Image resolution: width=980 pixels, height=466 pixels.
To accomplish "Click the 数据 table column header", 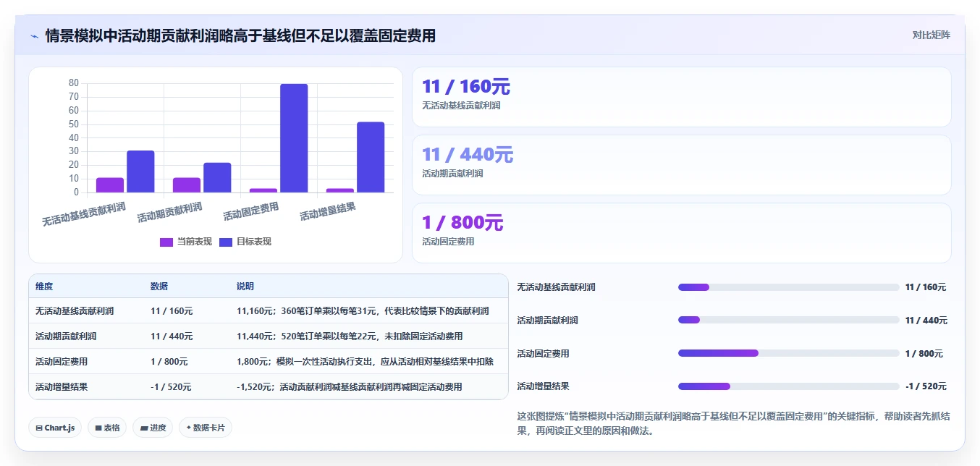I will tap(159, 287).
